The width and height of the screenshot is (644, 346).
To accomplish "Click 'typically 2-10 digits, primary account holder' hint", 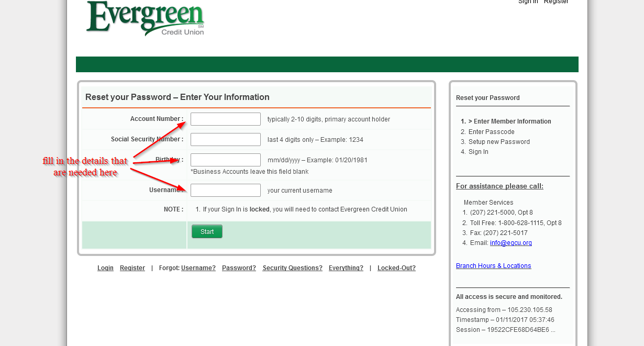I will (329, 119).
